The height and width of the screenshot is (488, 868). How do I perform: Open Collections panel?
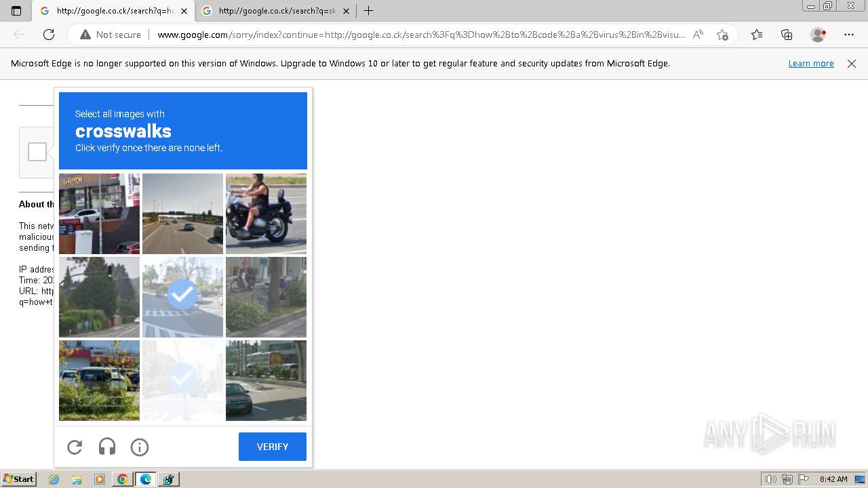coord(787,35)
